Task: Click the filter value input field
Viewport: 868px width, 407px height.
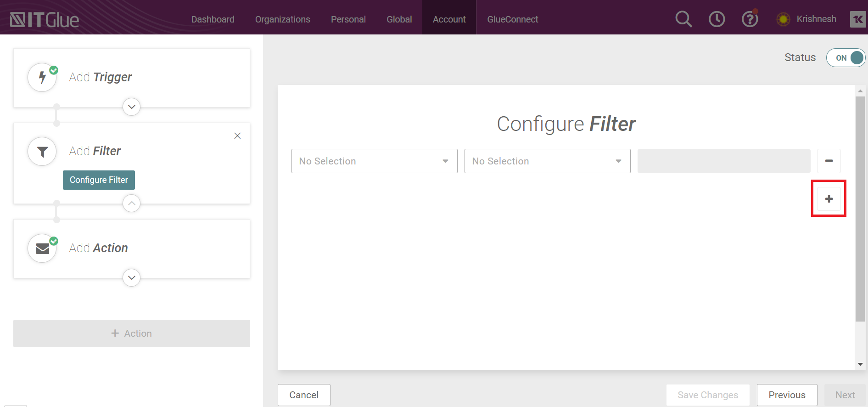Action: 724,161
